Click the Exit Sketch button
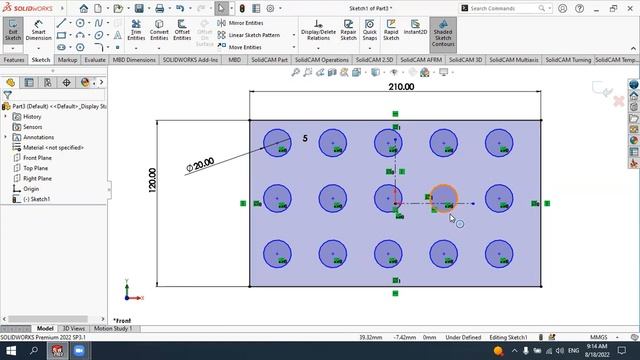 pyautogui.click(x=13, y=30)
